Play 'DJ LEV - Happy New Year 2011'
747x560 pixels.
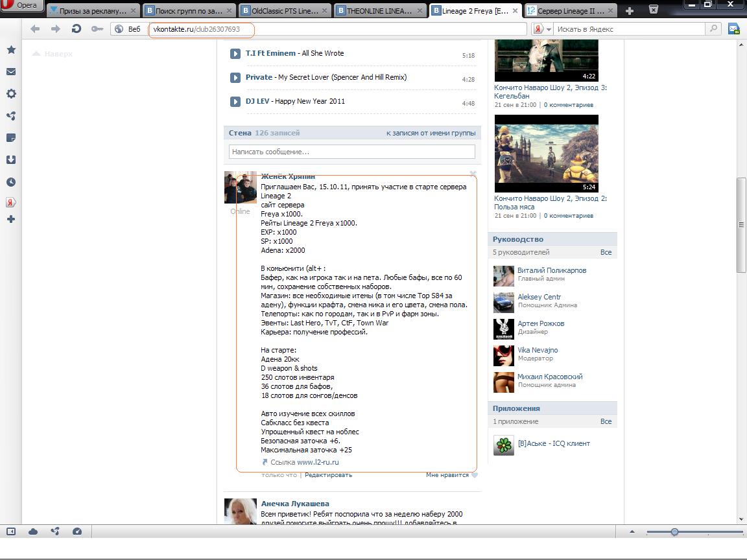click(x=235, y=101)
